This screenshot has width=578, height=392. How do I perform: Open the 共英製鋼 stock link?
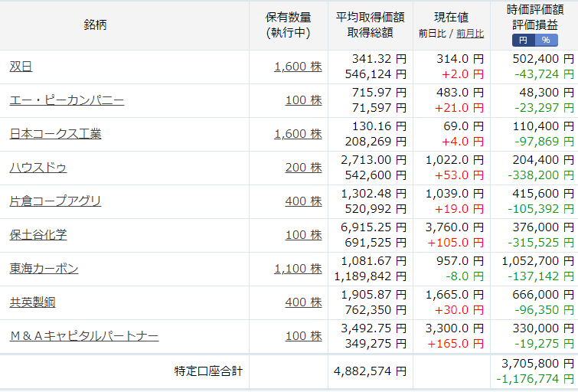click(32, 302)
